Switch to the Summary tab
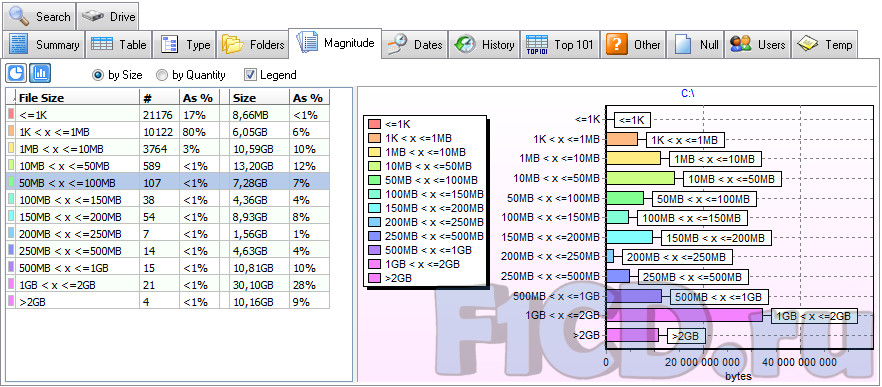This screenshot has height=387, width=882. point(44,44)
